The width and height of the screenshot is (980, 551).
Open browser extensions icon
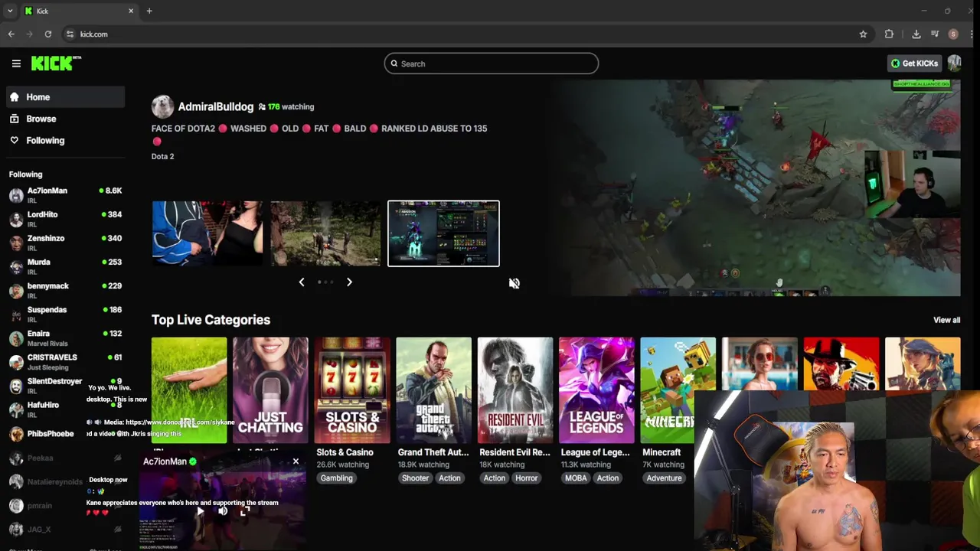889,34
